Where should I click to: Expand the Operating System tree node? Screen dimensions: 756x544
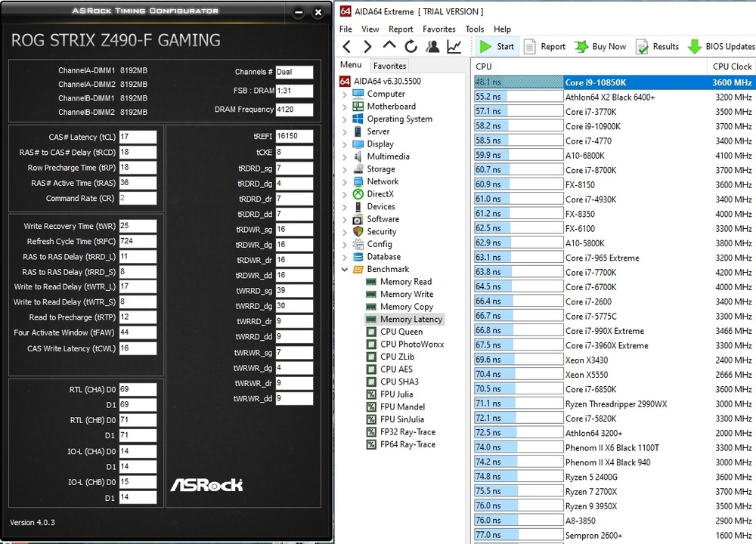click(344, 119)
